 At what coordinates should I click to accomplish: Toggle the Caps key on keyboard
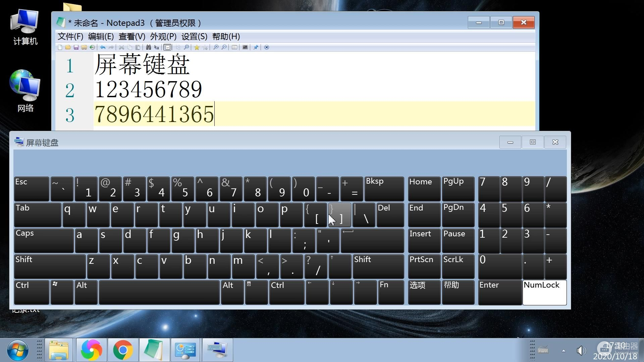coord(44,240)
